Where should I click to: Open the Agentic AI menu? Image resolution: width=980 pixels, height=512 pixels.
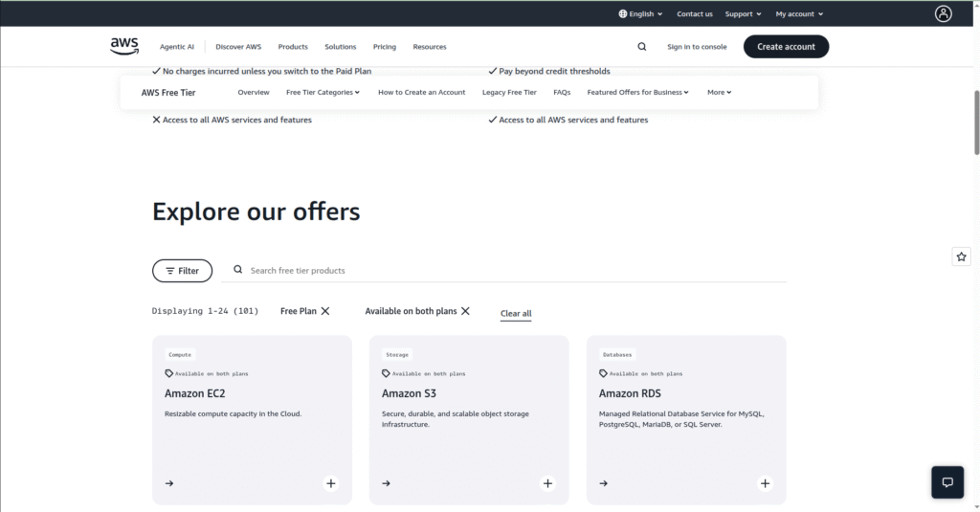pyautogui.click(x=177, y=46)
